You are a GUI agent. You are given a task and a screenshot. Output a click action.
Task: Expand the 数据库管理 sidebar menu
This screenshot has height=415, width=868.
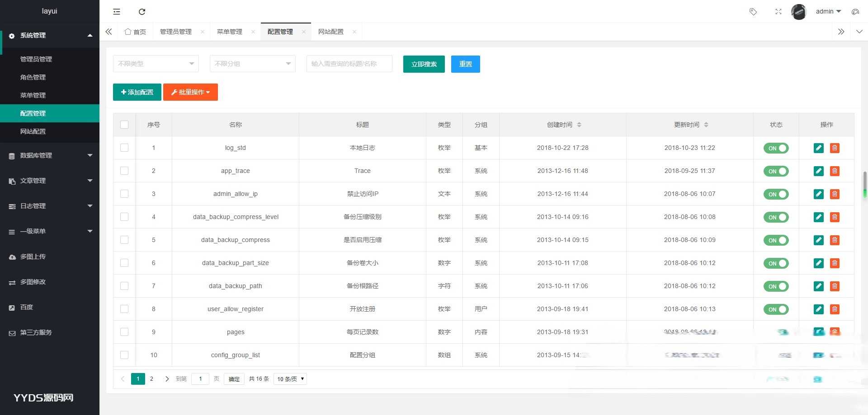coord(50,155)
